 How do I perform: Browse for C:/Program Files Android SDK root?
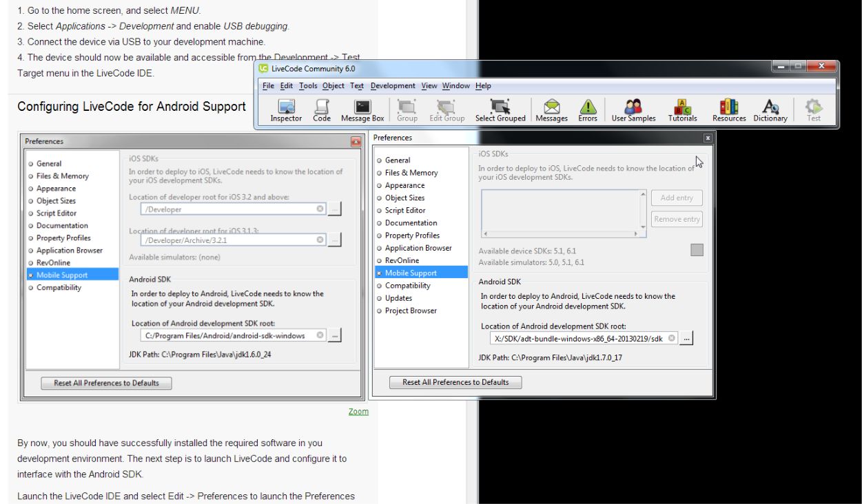click(x=335, y=335)
